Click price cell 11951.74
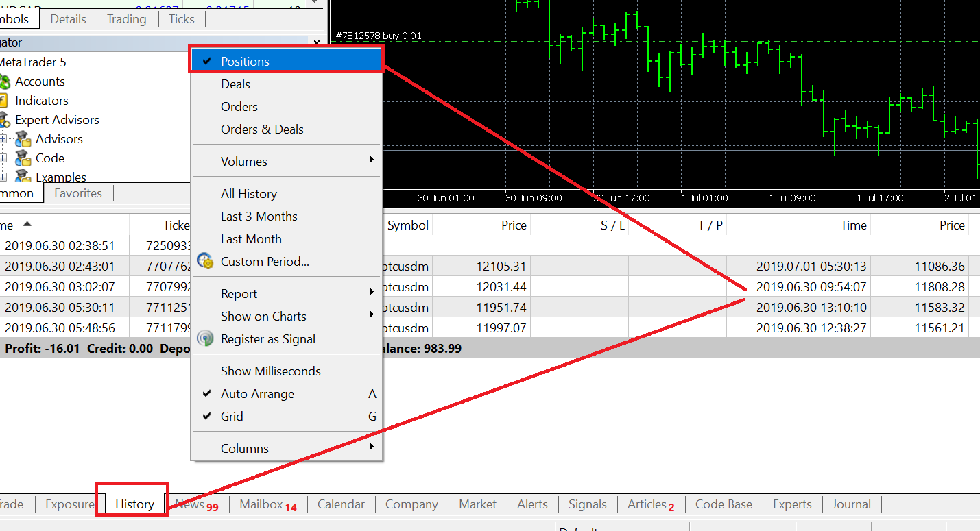Screen dimensions: 980x531 pyautogui.click(x=501, y=307)
